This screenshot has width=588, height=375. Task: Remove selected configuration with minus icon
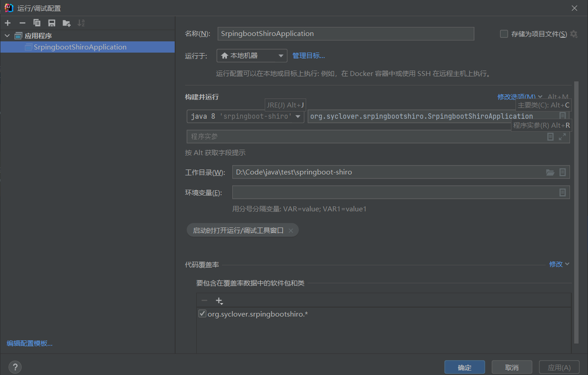(x=23, y=23)
